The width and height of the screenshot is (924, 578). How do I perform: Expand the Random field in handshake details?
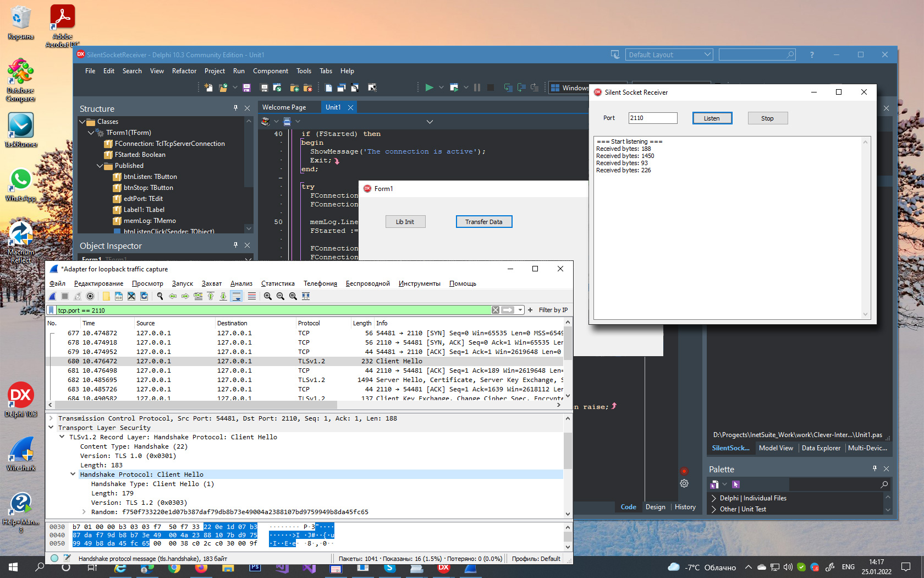coord(84,512)
